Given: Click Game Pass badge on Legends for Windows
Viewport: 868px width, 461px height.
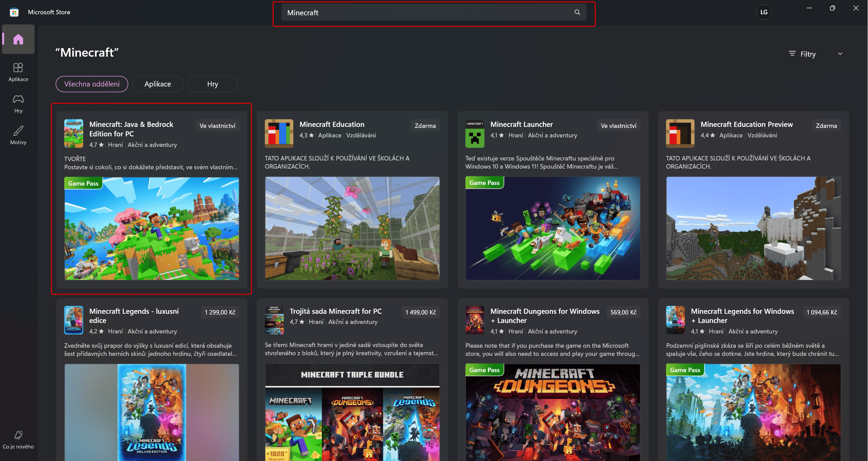Looking at the screenshot, I should pyautogui.click(x=685, y=370).
